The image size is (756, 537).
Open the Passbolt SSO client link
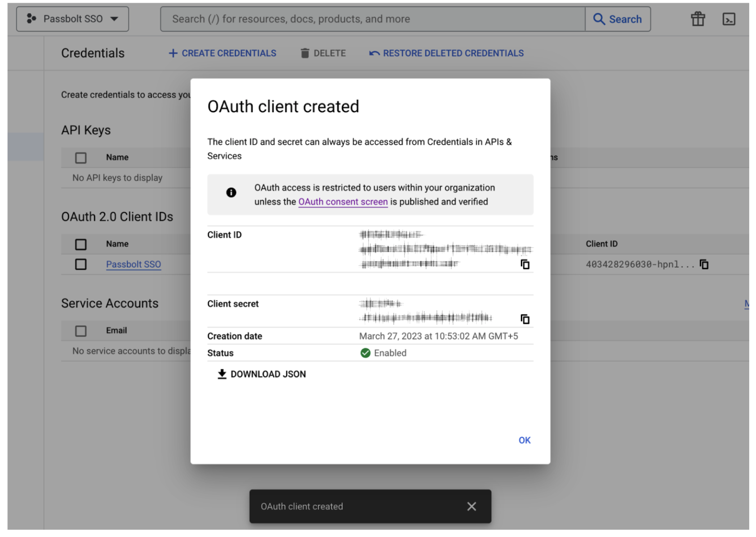pos(133,264)
